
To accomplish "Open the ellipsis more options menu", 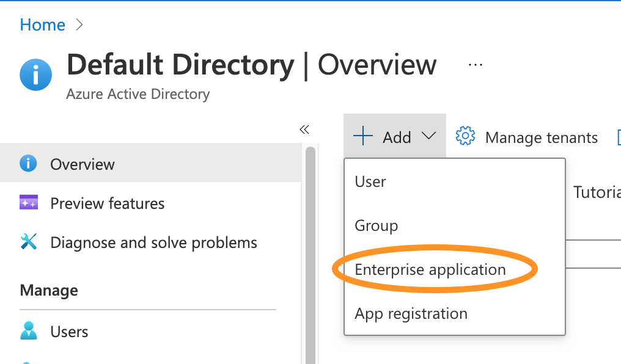I will pyautogui.click(x=475, y=65).
